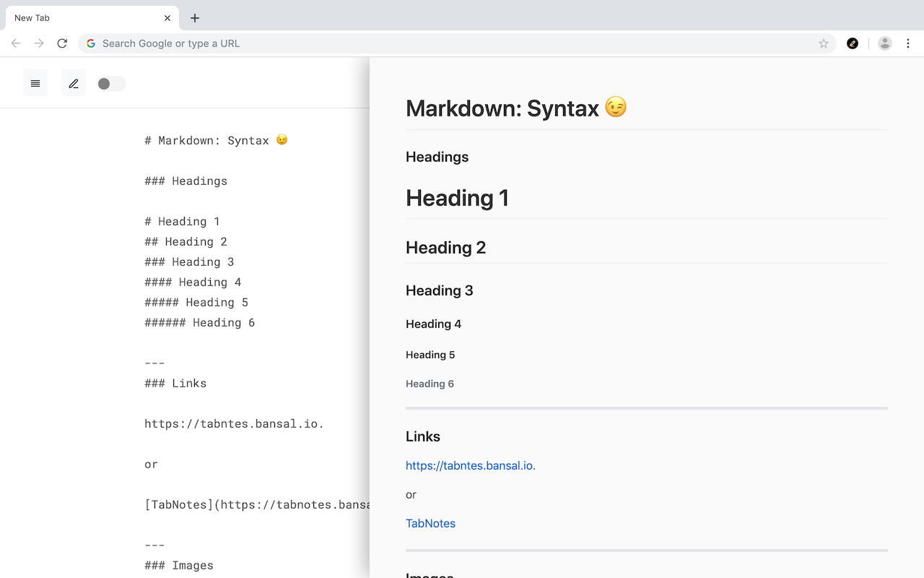
Task: Close the New Tab tab
Action: point(167,18)
